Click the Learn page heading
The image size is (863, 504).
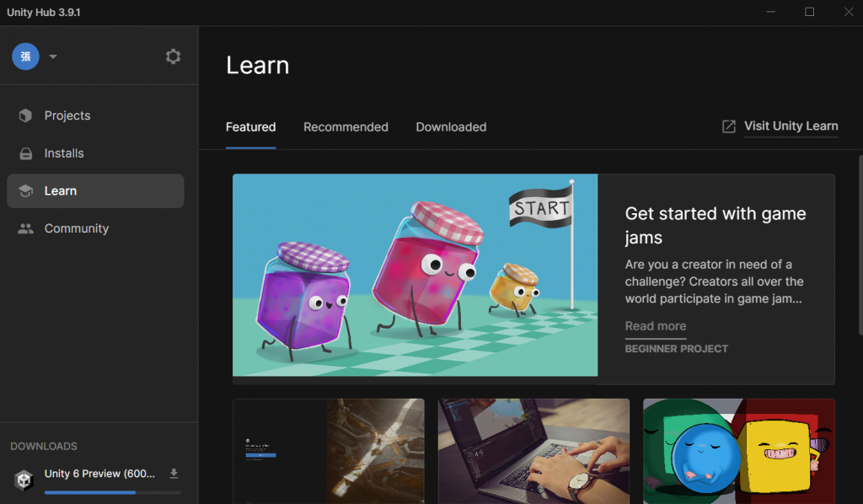click(258, 66)
